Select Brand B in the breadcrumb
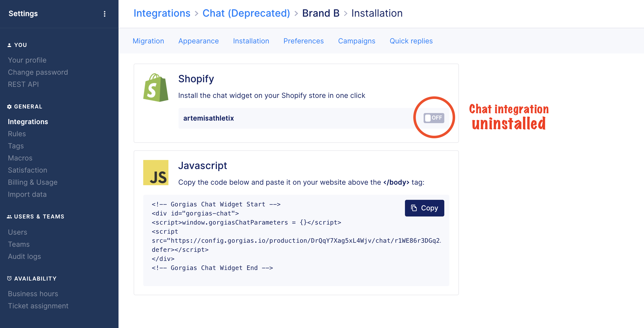This screenshot has height=328, width=644. coord(321,13)
